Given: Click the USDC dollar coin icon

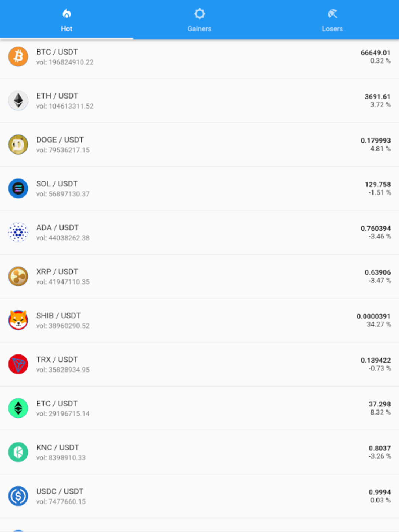Looking at the screenshot, I should tap(18, 496).
